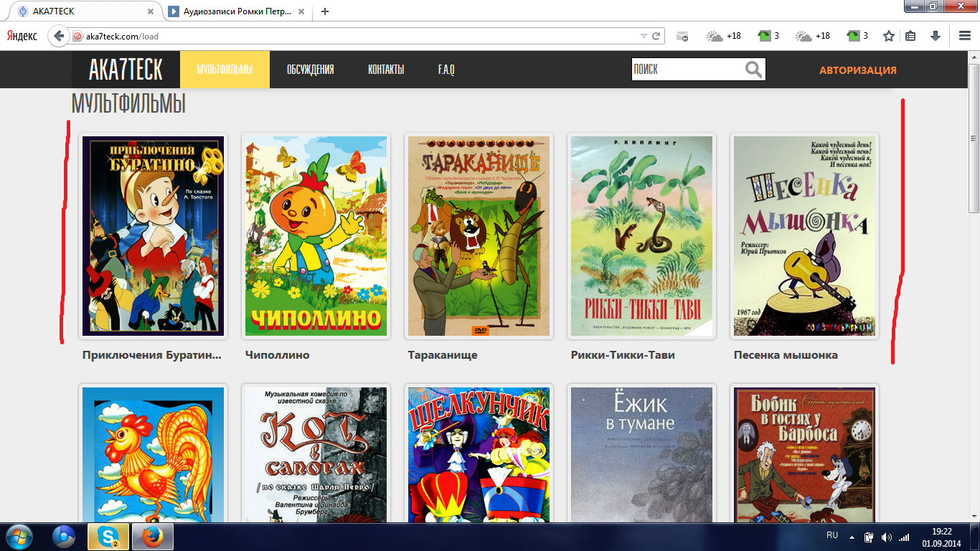The image size is (980, 551).
Task: Click the power plug tray icon
Action: (x=869, y=537)
